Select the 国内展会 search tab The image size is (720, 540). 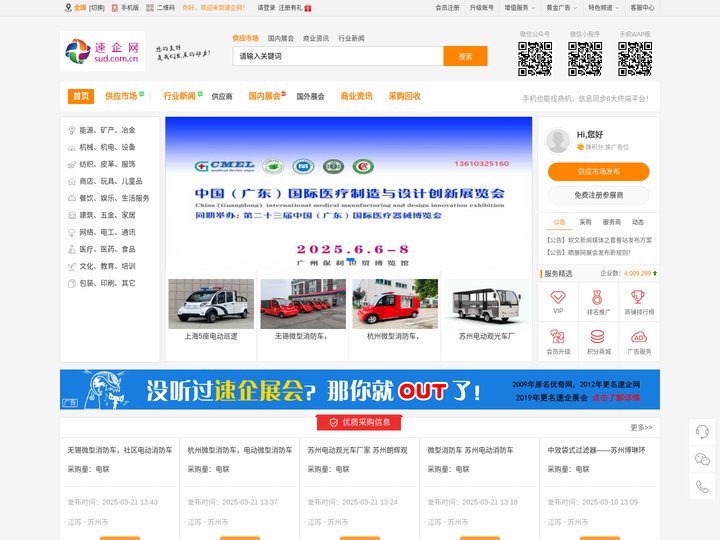click(x=281, y=38)
